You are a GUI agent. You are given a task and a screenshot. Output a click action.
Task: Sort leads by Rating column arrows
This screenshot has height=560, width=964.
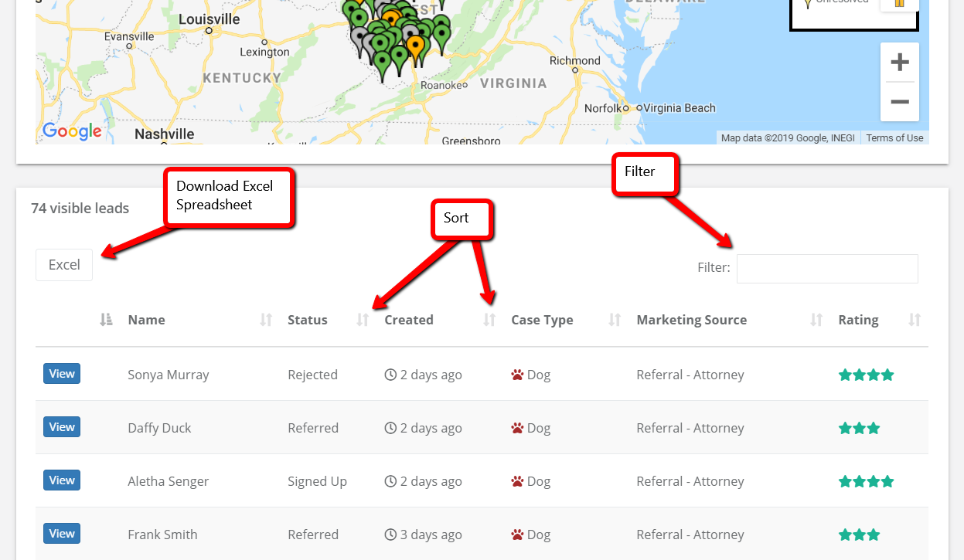tap(915, 320)
